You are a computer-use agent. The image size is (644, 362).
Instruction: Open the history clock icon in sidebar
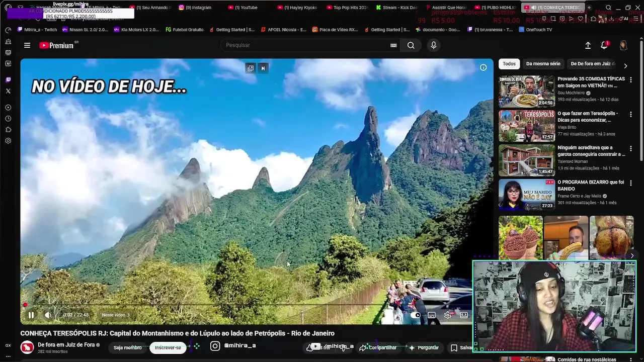pyautogui.click(x=8, y=119)
